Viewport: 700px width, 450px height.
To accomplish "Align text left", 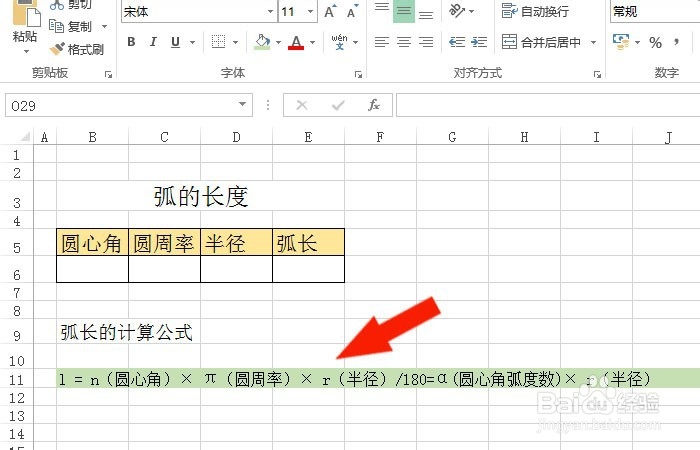I will [382, 42].
